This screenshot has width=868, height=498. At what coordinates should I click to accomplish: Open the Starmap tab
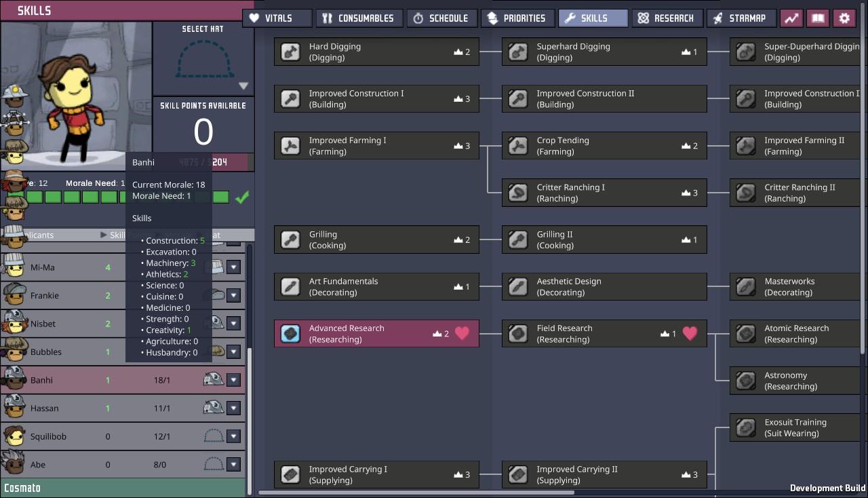point(741,18)
